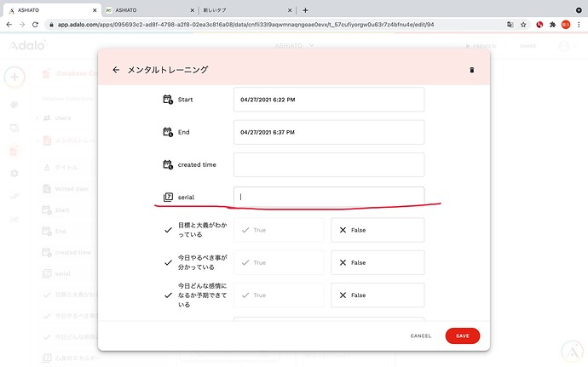Image resolution: width=588 pixels, height=367 pixels.
Task: Click the serial number field icon
Action: (x=168, y=198)
